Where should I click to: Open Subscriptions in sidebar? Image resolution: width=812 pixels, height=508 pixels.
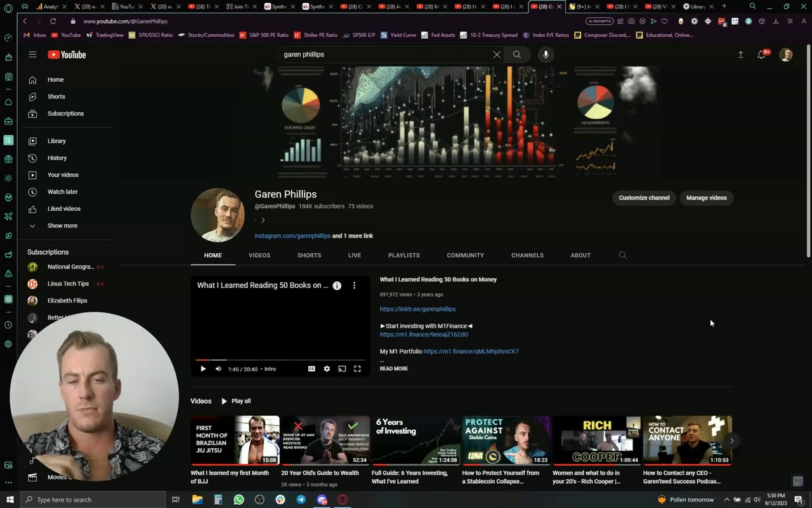coord(65,114)
